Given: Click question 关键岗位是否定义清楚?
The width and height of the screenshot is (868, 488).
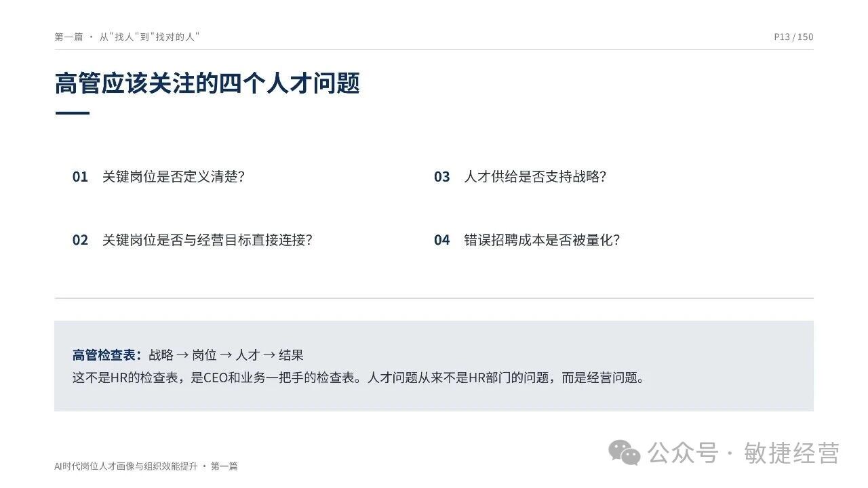Looking at the screenshot, I should pyautogui.click(x=173, y=177).
